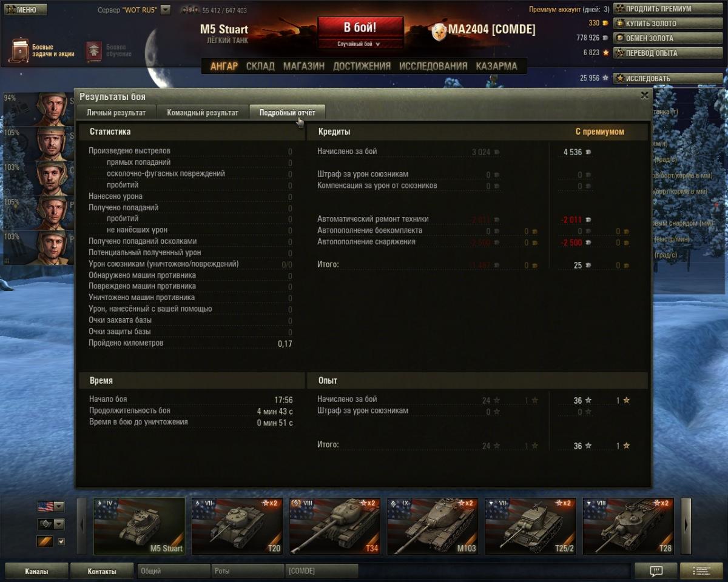The image size is (728, 582).
Task: Open Склад tab
Action: [260, 66]
